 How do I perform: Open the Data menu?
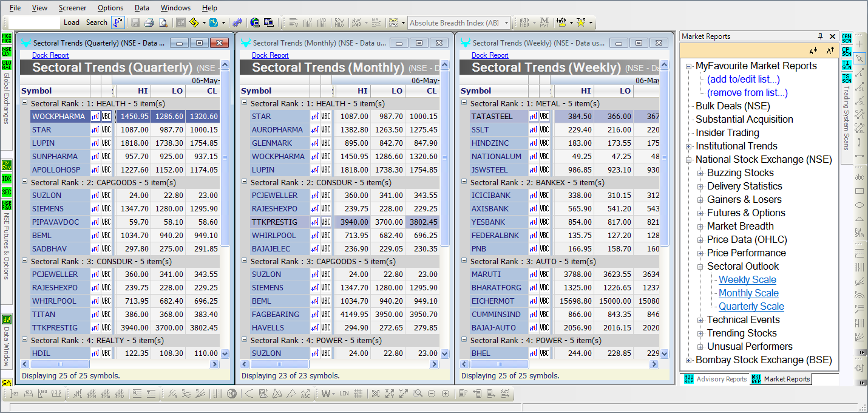142,8
